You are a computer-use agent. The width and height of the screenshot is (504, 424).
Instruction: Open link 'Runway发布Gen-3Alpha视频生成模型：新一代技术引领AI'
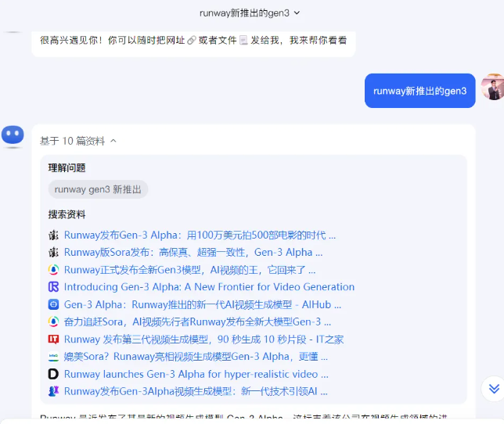pos(196,392)
